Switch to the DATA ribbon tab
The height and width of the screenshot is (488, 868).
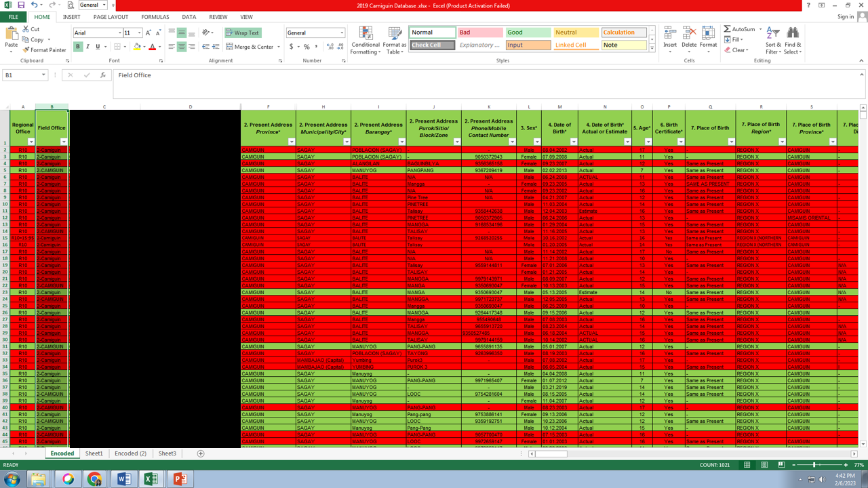[x=189, y=17]
